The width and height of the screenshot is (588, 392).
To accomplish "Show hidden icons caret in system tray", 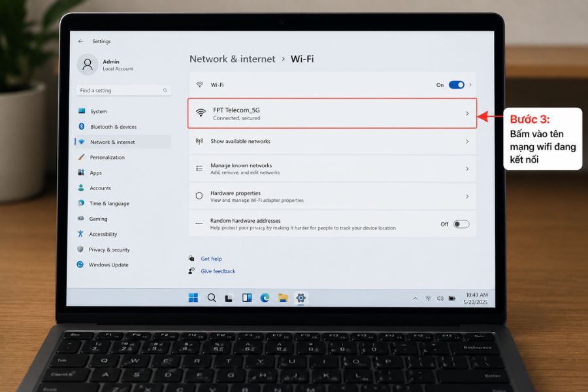I will point(415,299).
